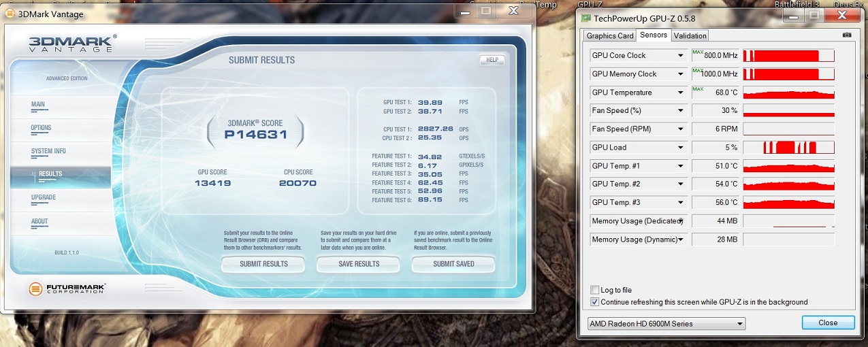Screen dimensions: 868x347
Task: Open the Memory Usage (Dynamic) dropdown
Action: pos(680,239)
